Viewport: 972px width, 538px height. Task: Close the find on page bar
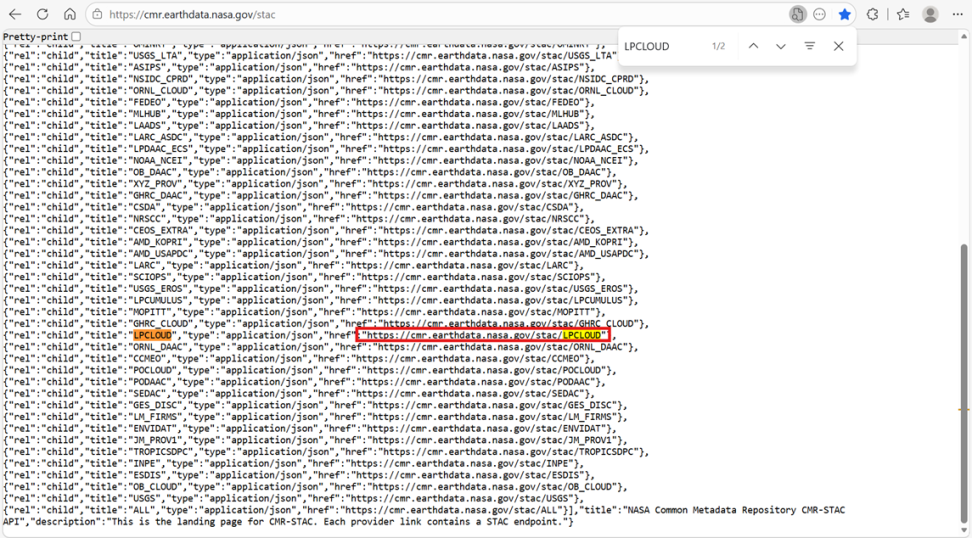[838, 46]
